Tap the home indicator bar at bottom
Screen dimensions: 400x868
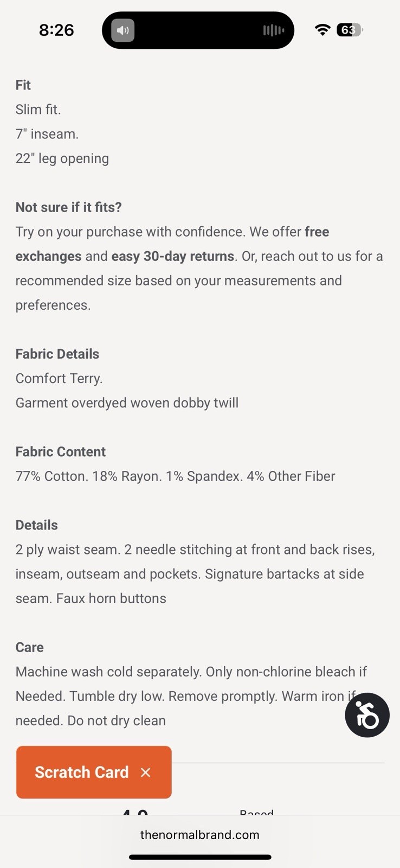[x=200, y=857]
